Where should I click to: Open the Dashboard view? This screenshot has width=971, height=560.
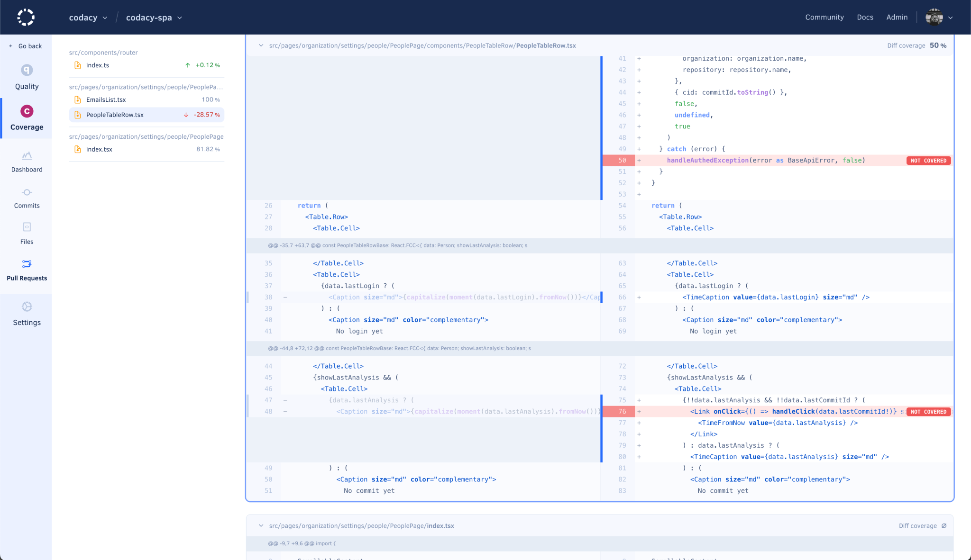[27, 161]
